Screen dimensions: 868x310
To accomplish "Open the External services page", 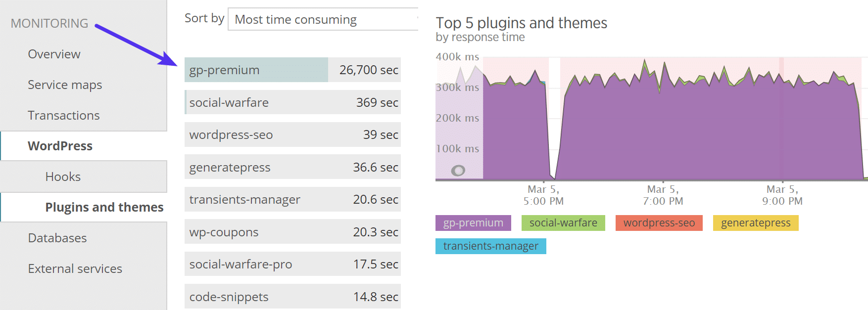I will pos(75,268).
